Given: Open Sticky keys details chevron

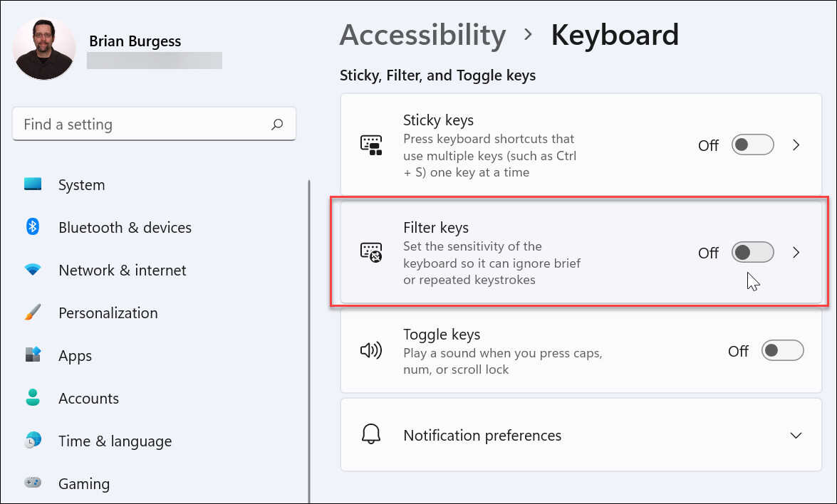Looking at the screenshot, I should tap(796, 145).
